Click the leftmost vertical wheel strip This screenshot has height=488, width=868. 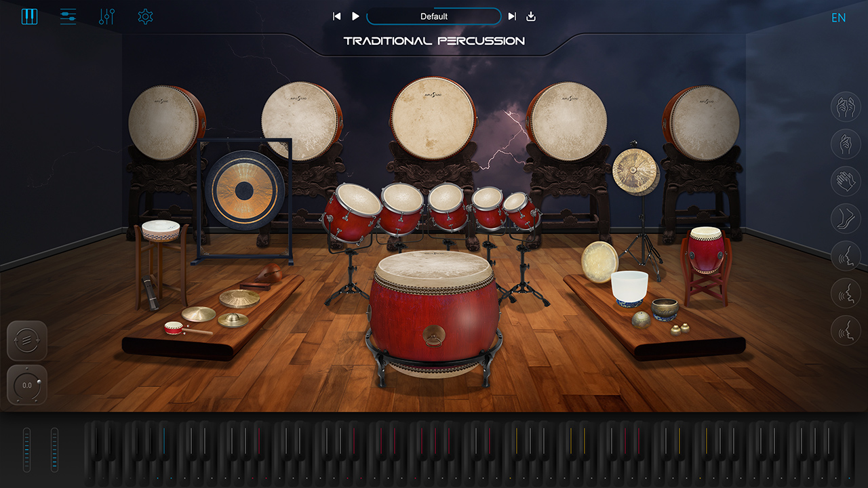27,449
